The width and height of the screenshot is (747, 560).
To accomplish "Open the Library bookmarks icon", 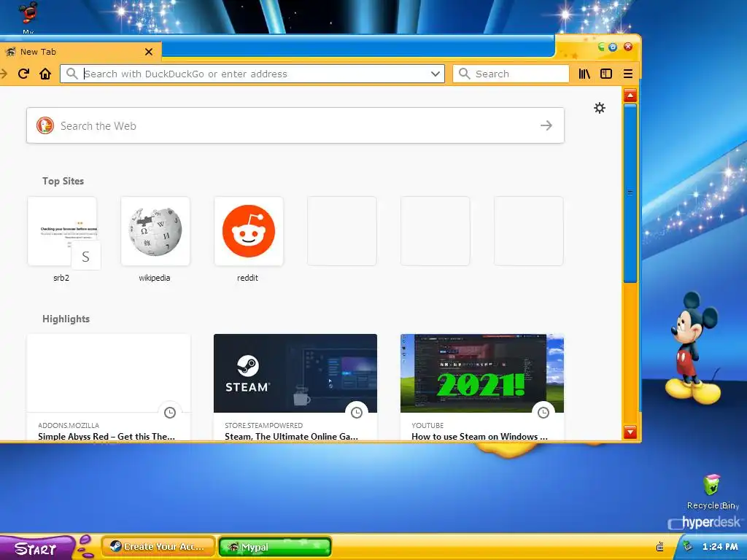I will pos(584,74).
